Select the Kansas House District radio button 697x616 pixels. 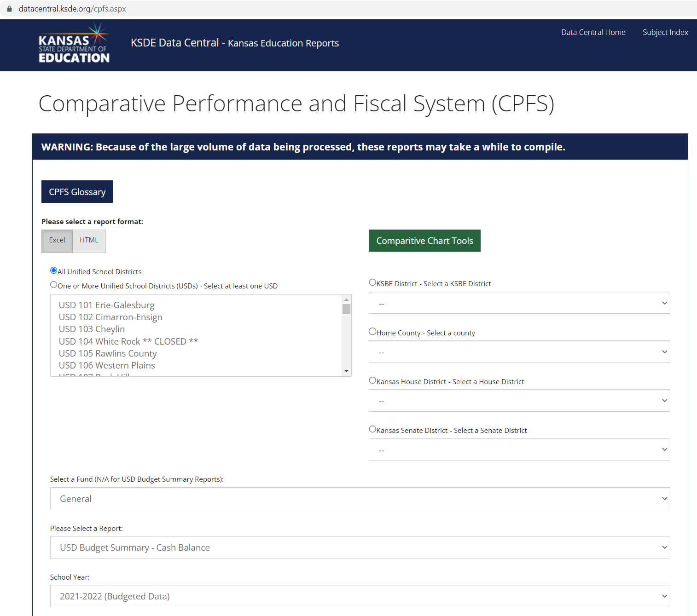click(372, 380)
